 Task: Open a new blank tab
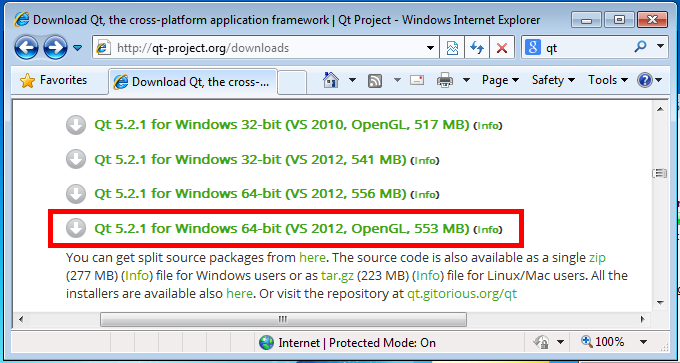(x=292, y=82)
